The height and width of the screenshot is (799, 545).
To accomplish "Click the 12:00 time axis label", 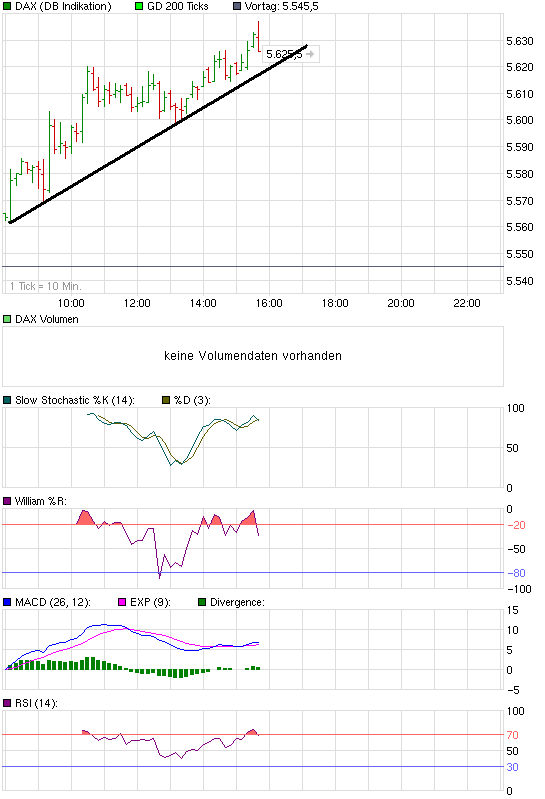I will coord(137,303).
